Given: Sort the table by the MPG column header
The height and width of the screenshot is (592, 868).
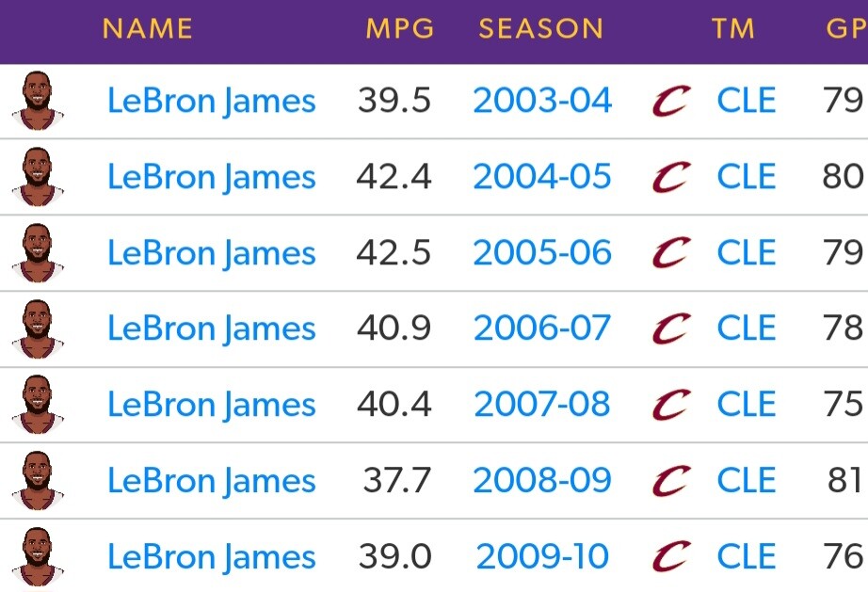Looking at the screenshot, I should click(x=400, y=28).
